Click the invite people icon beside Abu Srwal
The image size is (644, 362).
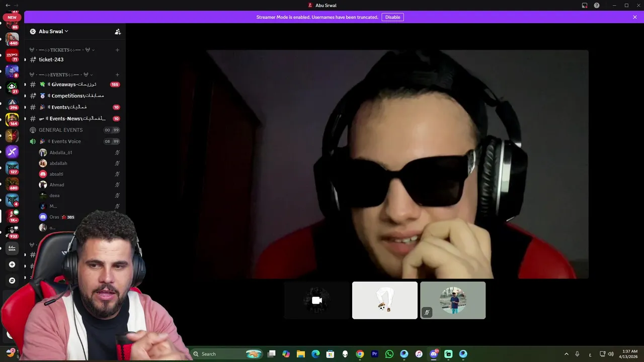118,32
